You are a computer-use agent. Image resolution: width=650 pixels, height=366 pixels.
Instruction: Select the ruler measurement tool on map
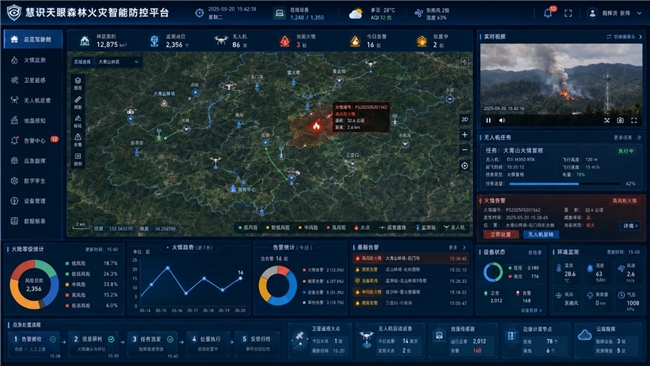coord(78,102)
